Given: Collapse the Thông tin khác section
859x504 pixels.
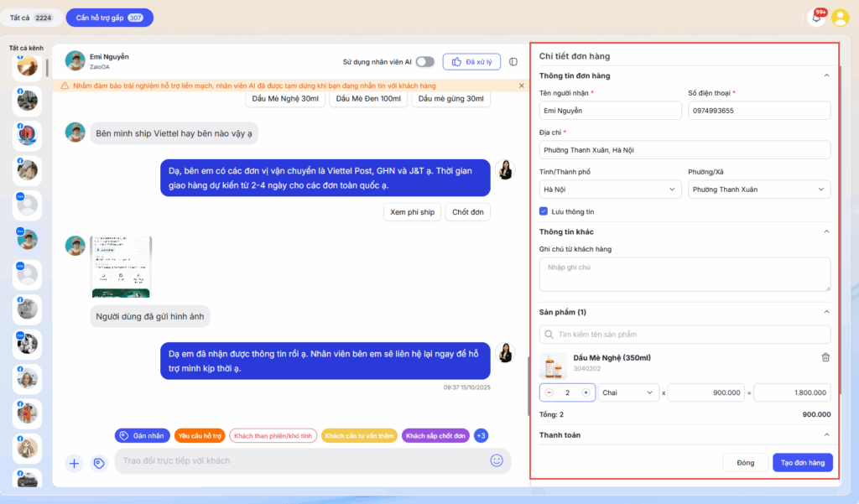Looking at the screenshot, I should 826,231.
